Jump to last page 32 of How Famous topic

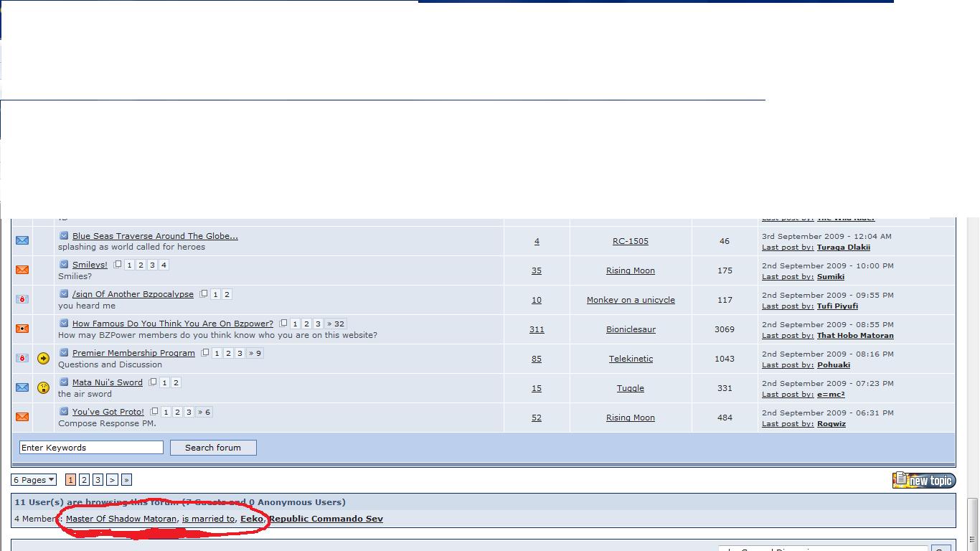tap(336, 324)
